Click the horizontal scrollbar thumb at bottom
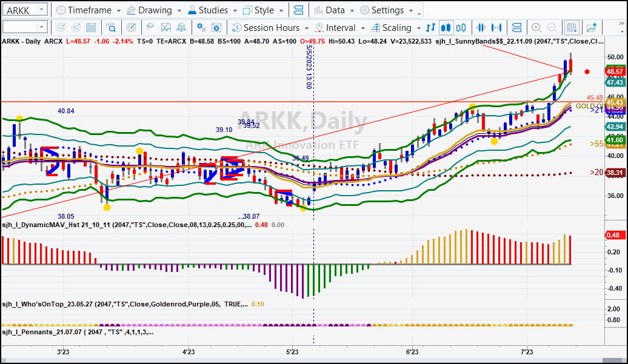This screenshot has height=364, width=628. point(613,360)
